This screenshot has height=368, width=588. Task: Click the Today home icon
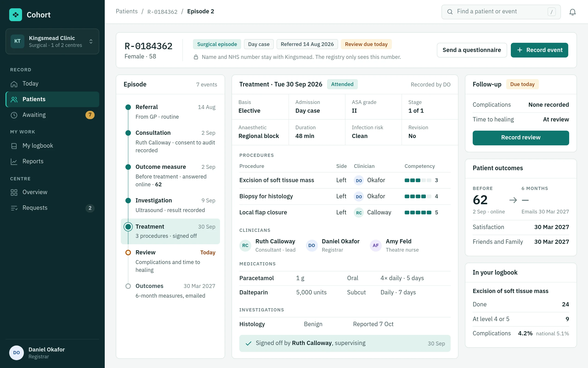[14, 84]
